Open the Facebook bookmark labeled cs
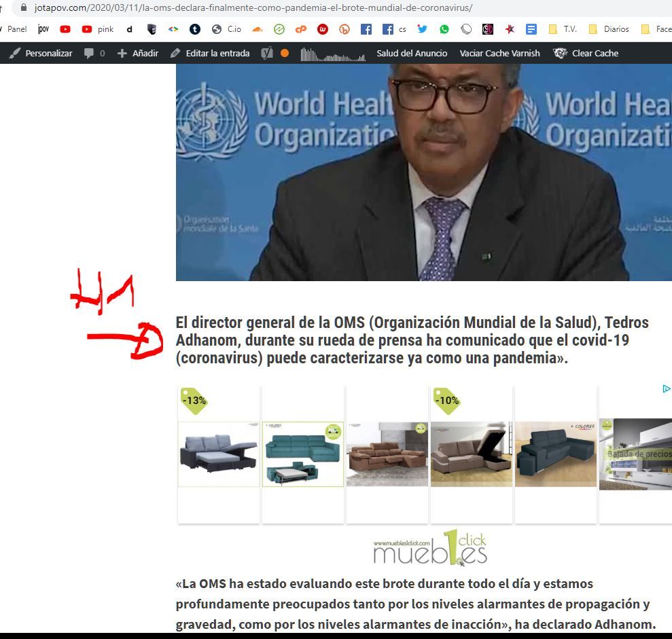 (394, 29)
